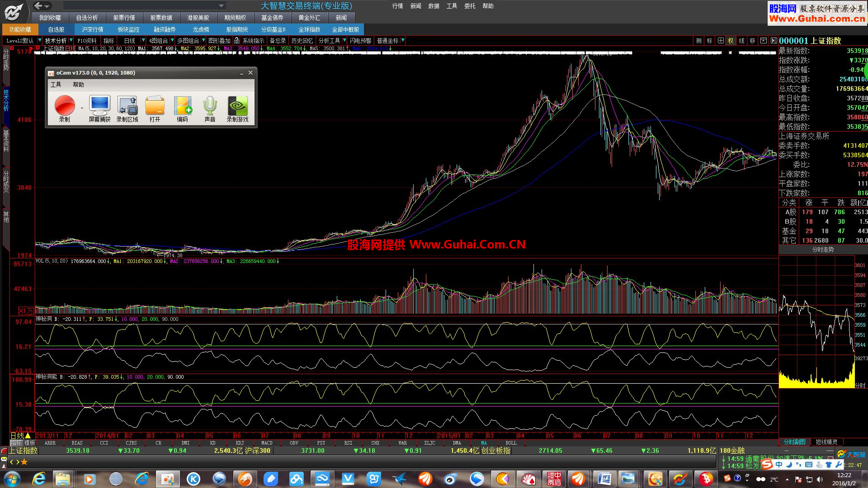Switch bottom bar to 指标 mode
Image resolution: width=868 pixels, height=488 pixels.
coord(16,443)
